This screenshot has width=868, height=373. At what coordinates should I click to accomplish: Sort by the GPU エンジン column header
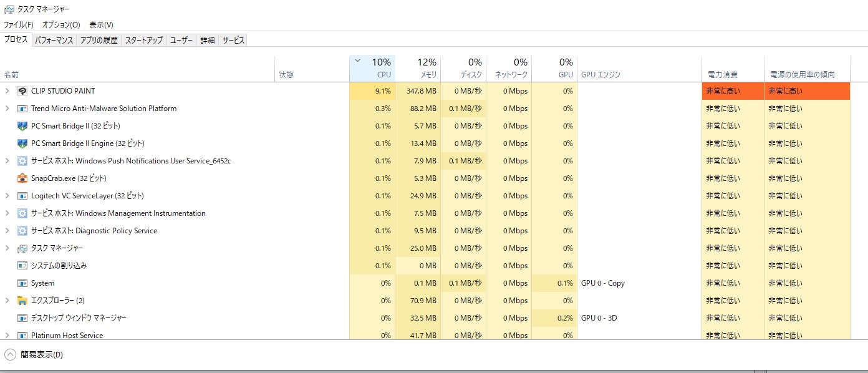pos(639,69)
